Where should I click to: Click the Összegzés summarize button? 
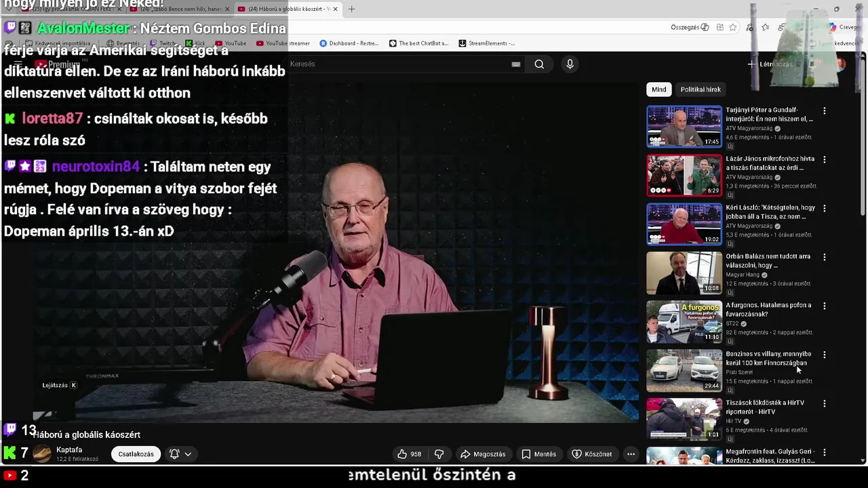[x=690, y=27]
